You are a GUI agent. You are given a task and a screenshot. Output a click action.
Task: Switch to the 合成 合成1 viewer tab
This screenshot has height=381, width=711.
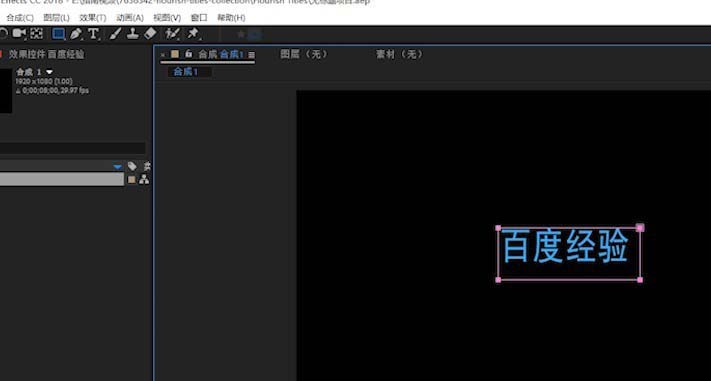coord(221,54)
